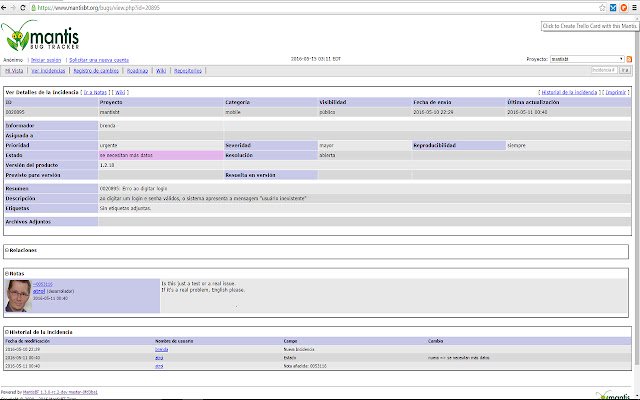Click the brenda link in the history table
This screenshot has height=400, width=640.
click(162, 349)
